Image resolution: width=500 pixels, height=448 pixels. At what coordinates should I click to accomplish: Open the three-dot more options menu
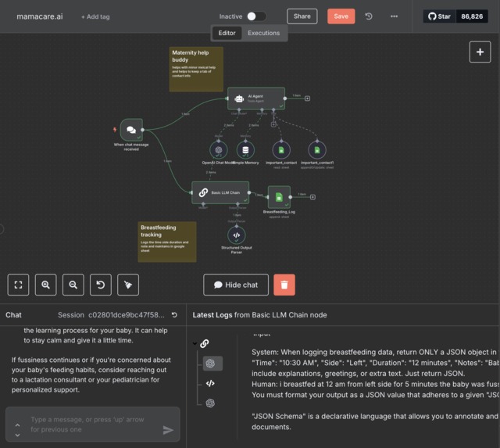[x=394, y=16]
